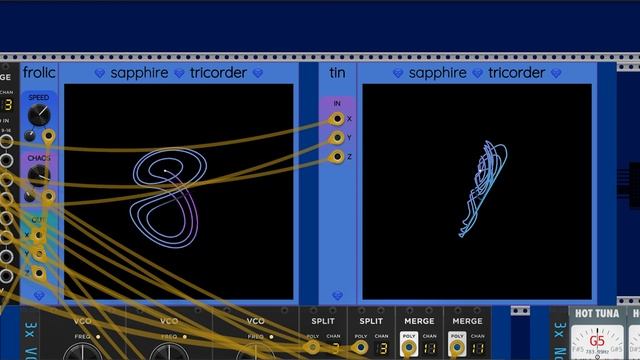
Task: Click the Tin module Y input jack
Action: 337,138
